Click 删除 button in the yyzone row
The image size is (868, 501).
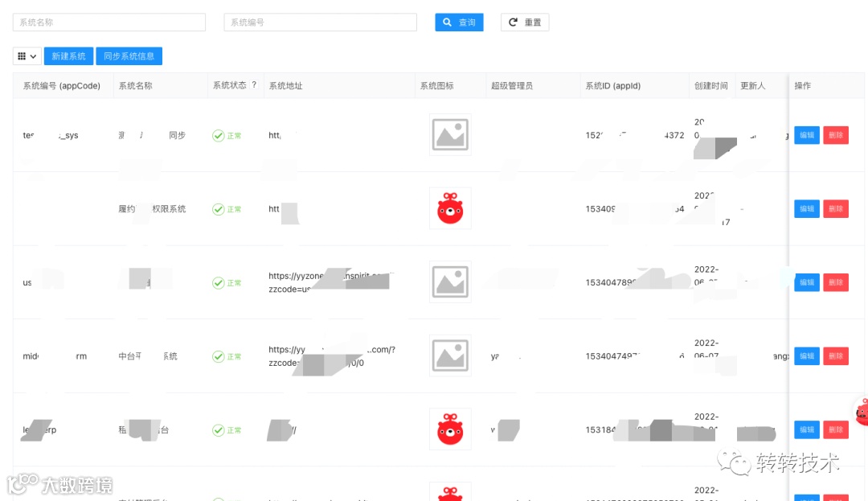[x=836, y=282]
